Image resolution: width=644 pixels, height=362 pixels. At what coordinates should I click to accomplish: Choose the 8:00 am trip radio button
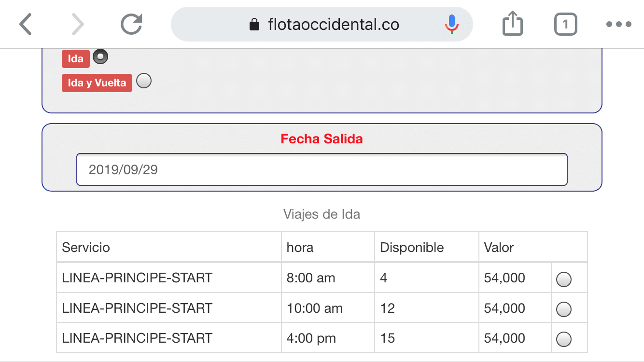point(564,279)
